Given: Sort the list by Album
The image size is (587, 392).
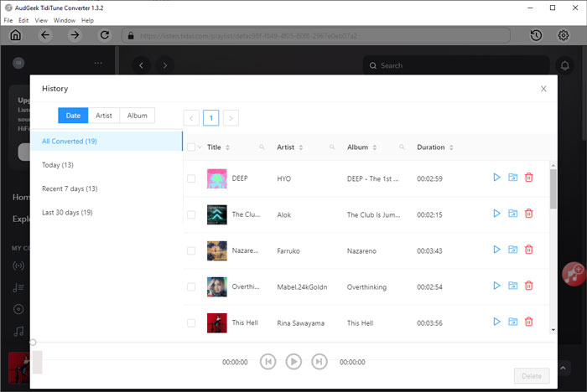Looking at the screenshot, I should pyautogui.click(x=374, y=147).
